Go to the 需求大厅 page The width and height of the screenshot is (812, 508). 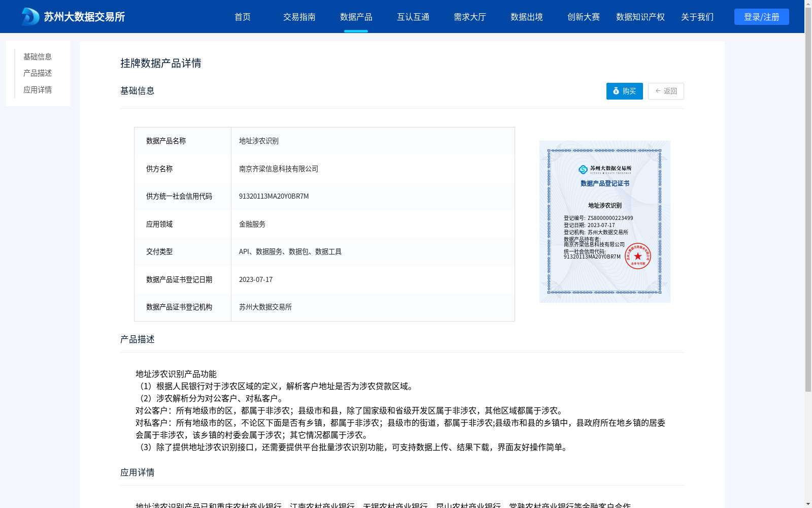point(470,17)
